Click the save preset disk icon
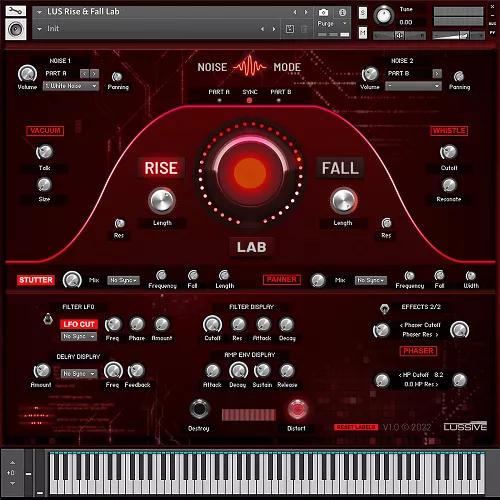500x500 pixels. coord(290,29)
